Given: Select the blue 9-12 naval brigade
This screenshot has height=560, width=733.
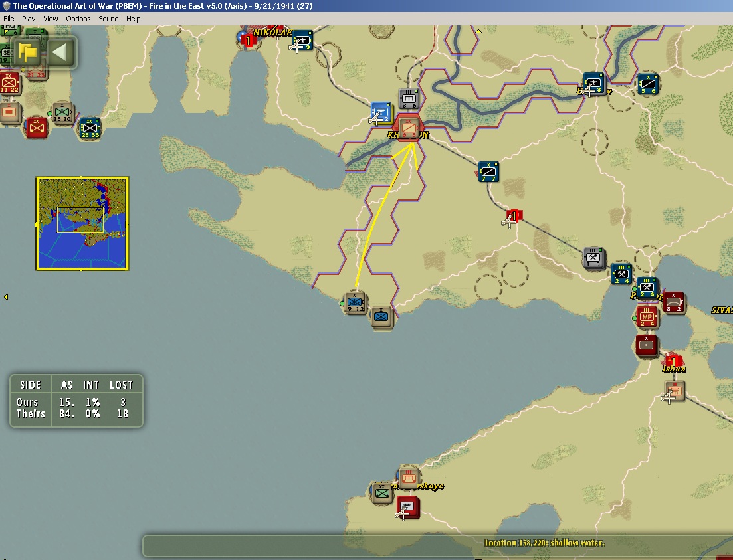Looking at the screenshot, I should 354,302.
